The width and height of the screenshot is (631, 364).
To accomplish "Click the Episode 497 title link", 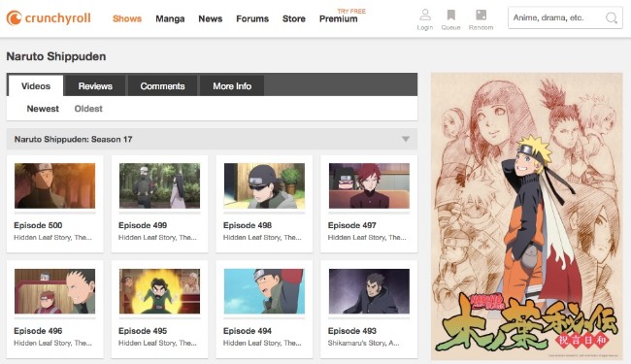I will (352, 225).
